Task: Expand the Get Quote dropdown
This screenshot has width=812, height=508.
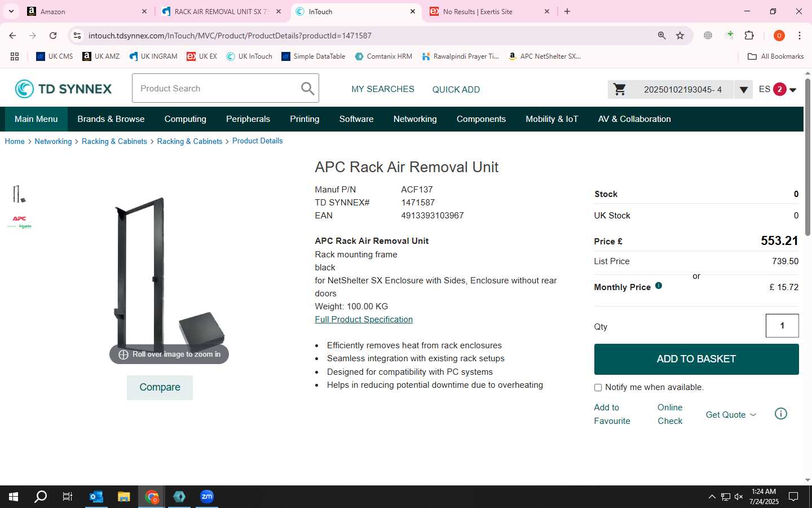Action: pos(731,414)
